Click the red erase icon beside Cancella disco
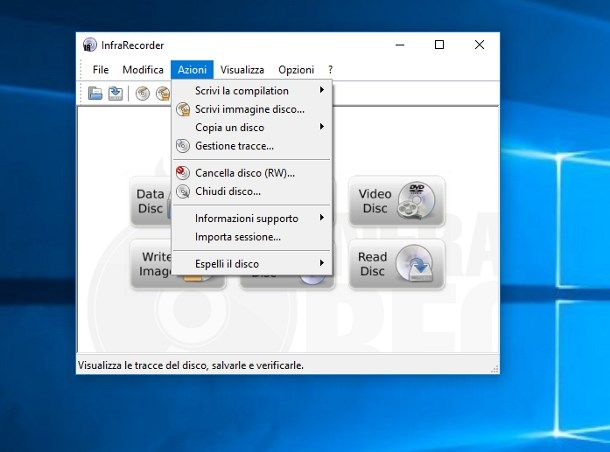The width and height of the screenshot is (610, 452). tap(183, 173)
